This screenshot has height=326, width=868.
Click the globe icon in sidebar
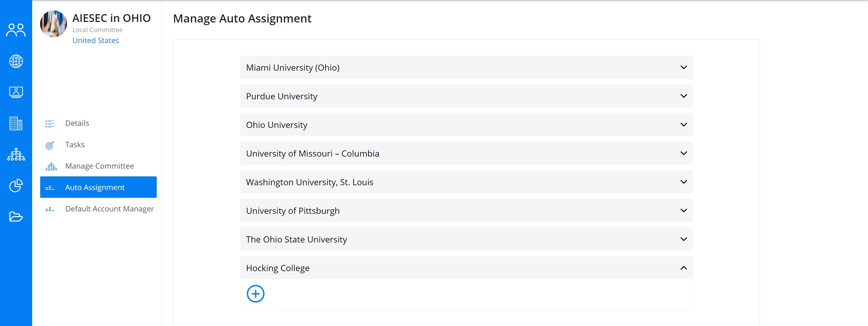(x=16, y=61)
